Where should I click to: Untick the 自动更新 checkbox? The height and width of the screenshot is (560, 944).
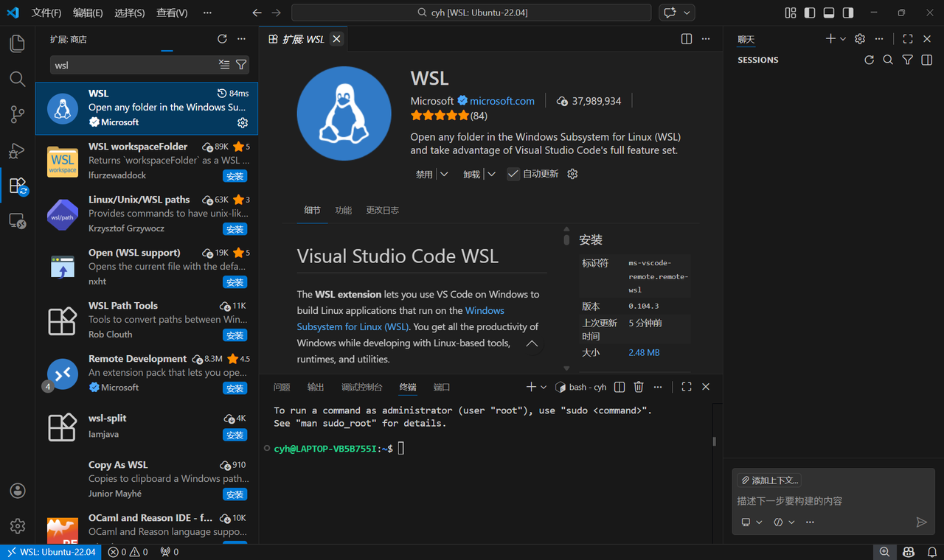(513, 174)
